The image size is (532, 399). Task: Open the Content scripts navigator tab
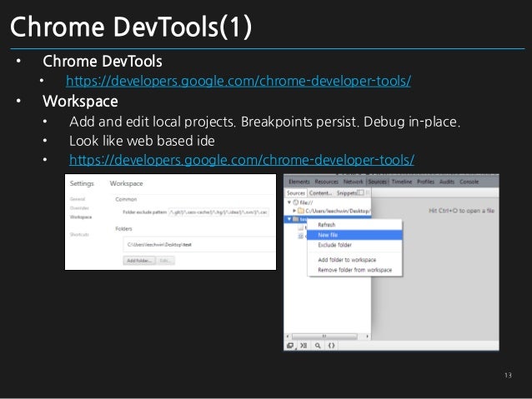pyautogui.click(x=320, y=193)
